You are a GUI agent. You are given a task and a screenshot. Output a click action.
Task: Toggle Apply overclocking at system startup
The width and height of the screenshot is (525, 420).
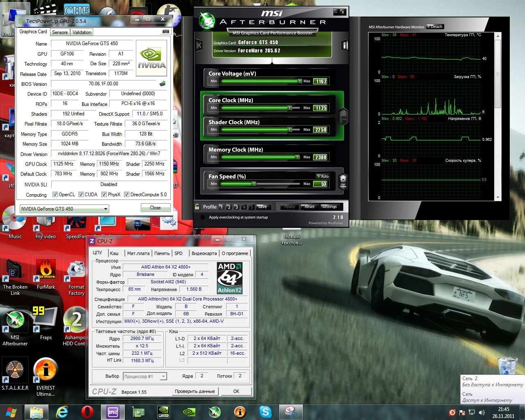[202, 217]
